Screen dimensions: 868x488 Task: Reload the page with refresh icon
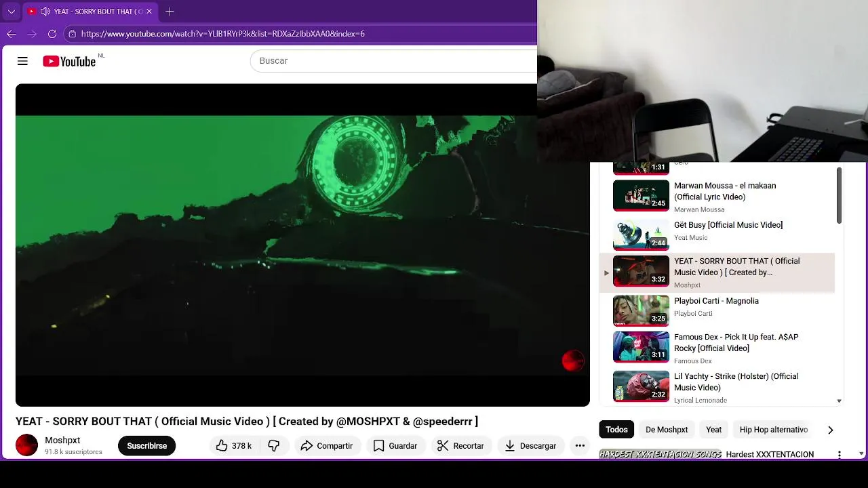click(52, 33)
